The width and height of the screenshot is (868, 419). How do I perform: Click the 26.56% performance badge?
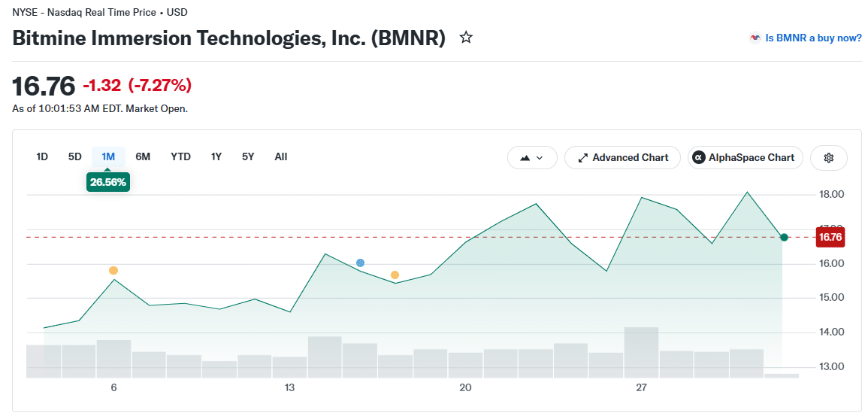108,182
